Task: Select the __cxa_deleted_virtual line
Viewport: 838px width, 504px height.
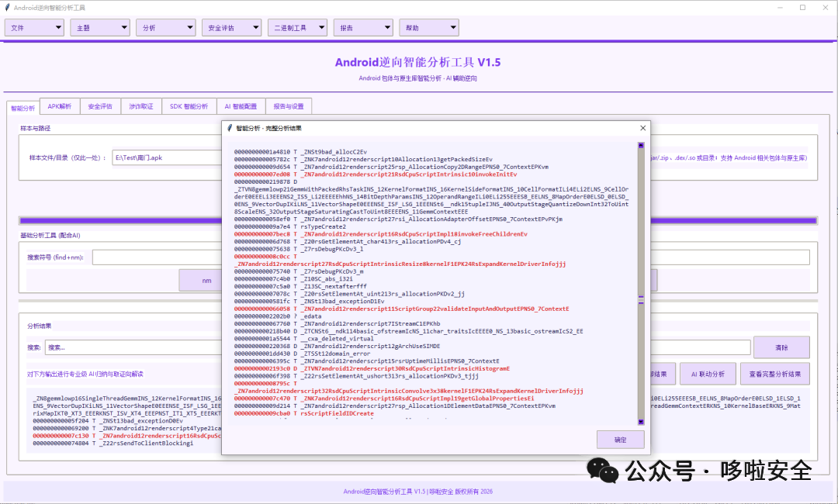Action: (303, 339)
